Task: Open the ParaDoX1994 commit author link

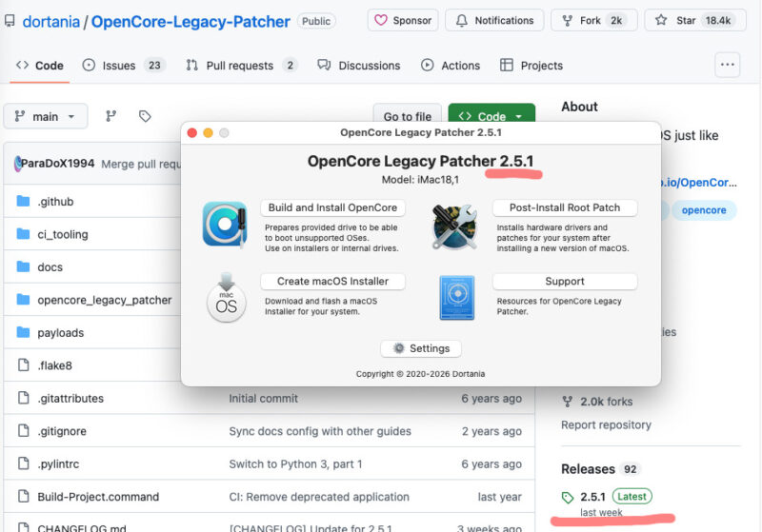Action: (57, 164)
